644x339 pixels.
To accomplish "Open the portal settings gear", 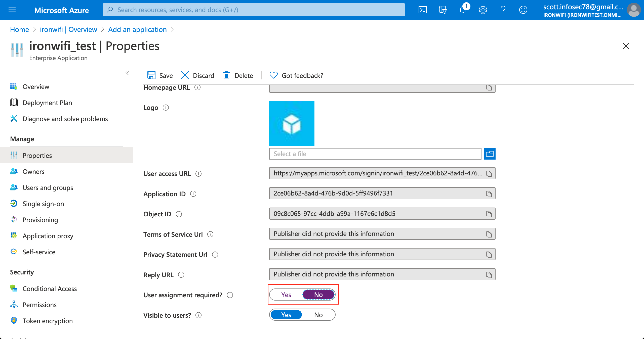I will coord(482,10).
